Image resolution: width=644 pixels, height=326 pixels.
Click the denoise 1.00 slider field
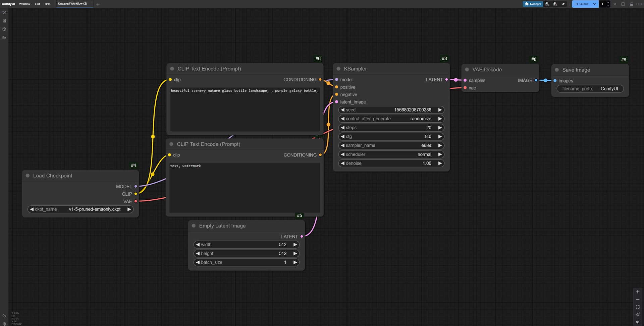(391, 164)
